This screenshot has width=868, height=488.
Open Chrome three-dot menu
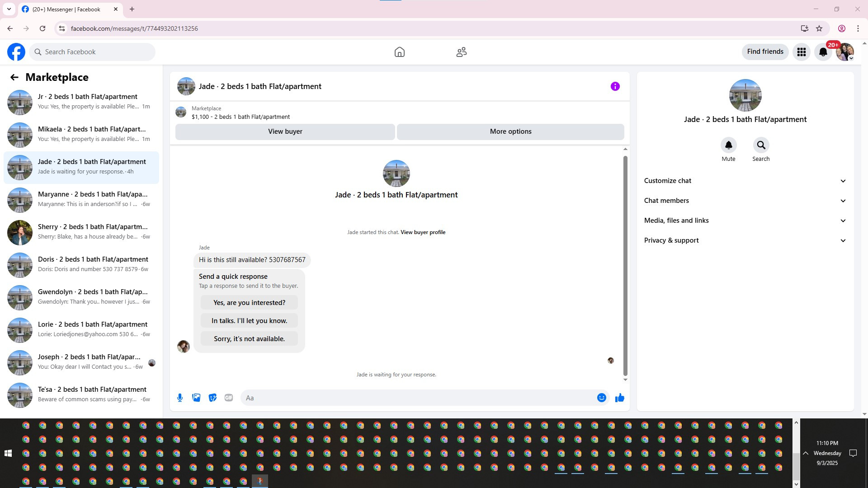click(x=858, y=28)
